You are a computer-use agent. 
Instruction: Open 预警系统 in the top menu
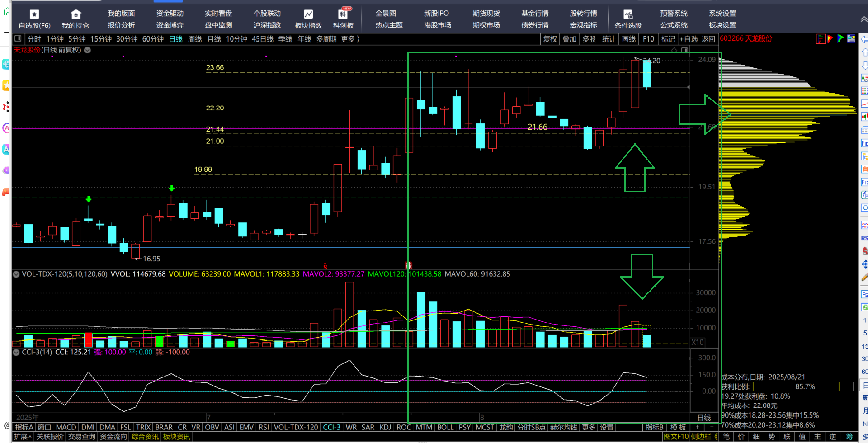[x=674, y=14]
